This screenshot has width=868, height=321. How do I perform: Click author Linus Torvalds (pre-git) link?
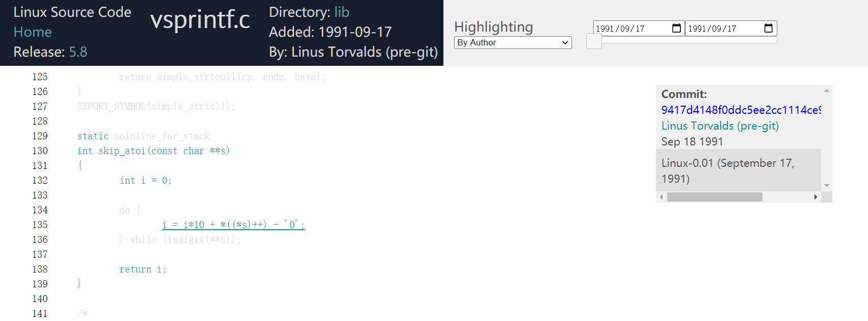(720, 126)
